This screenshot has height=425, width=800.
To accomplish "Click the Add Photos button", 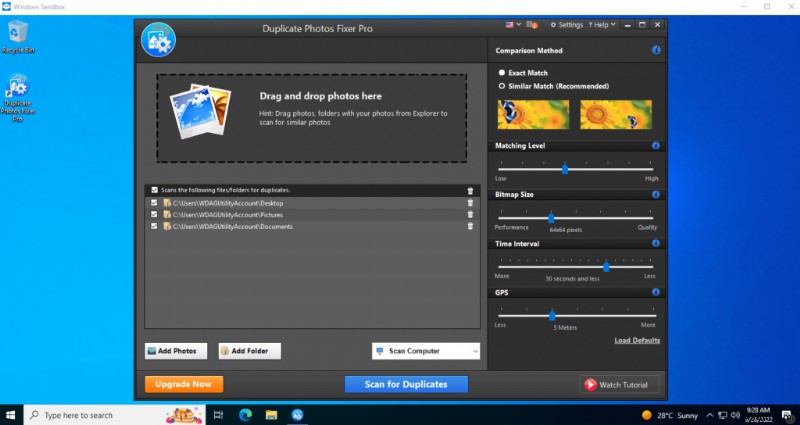I will pos(176,351).
